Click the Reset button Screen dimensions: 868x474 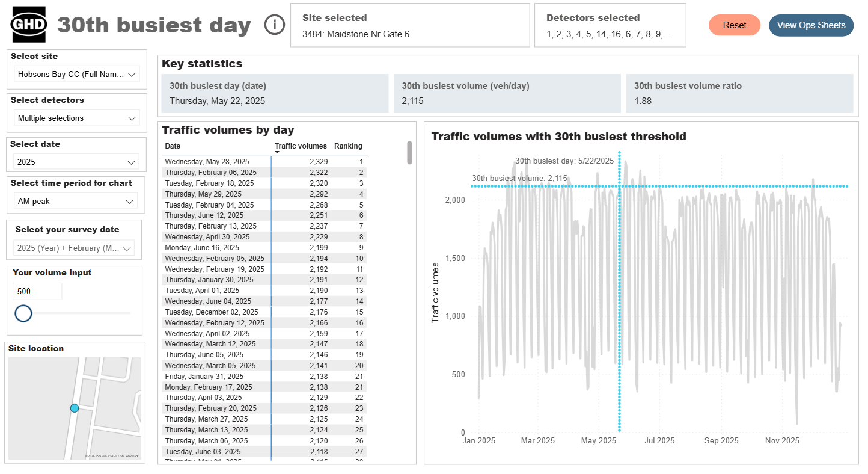[735, 25]
